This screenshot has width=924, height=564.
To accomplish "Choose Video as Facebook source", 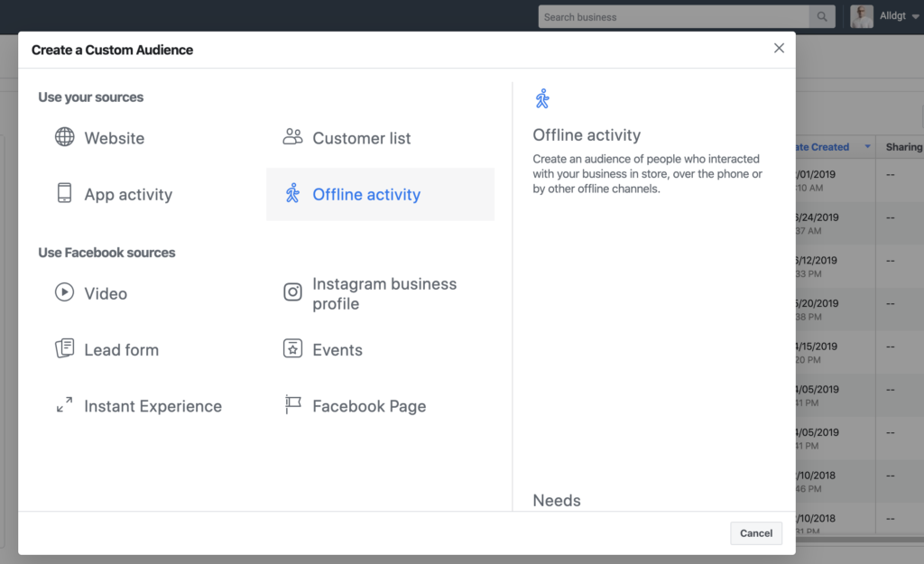I will point(106,293).
